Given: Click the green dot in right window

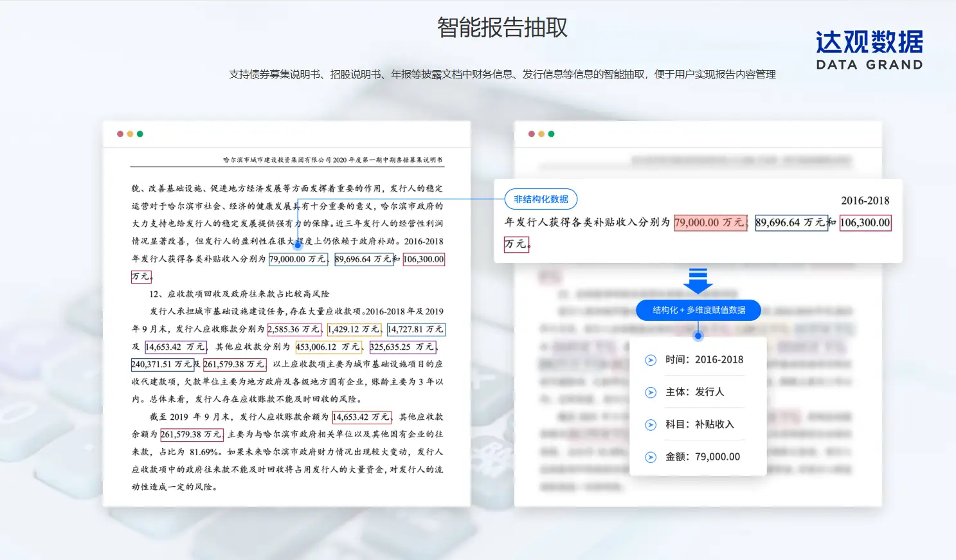Looking at the screenshot, I should click(x=551, y=134).
